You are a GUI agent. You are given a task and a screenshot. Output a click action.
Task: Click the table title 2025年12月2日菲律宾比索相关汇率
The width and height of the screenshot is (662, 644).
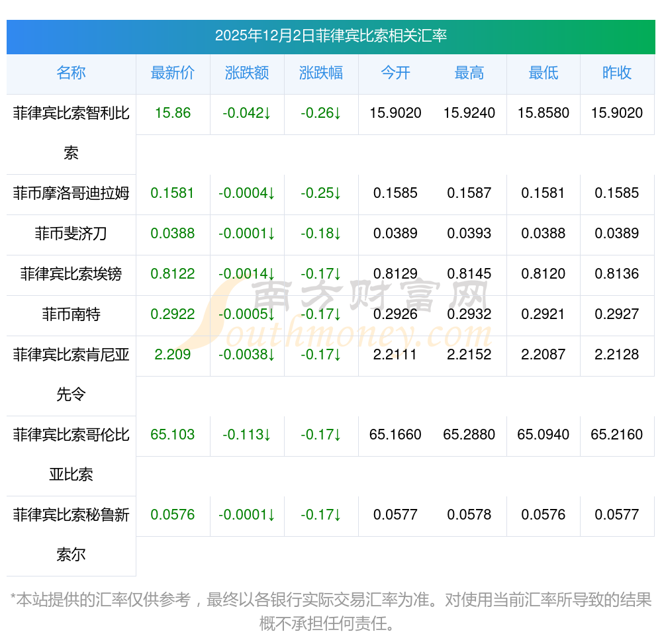click(x=330, y=36)
